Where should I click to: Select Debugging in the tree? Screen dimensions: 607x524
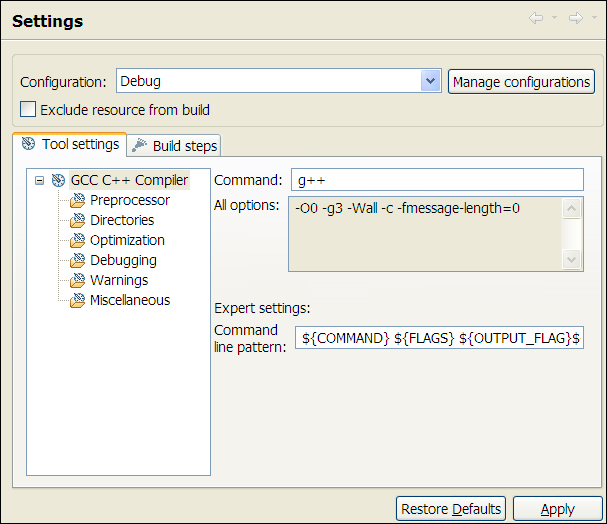[123, 260]
